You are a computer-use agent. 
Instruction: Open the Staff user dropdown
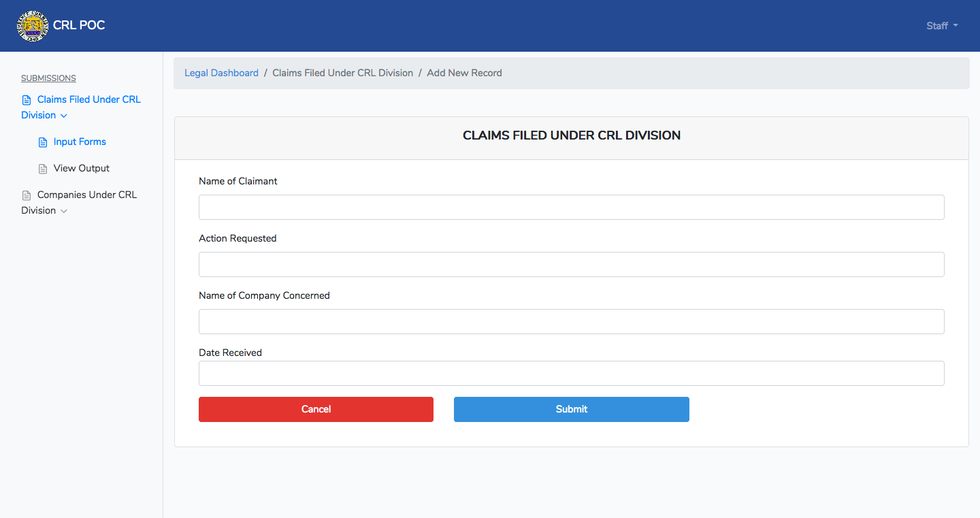coord(942,26)
